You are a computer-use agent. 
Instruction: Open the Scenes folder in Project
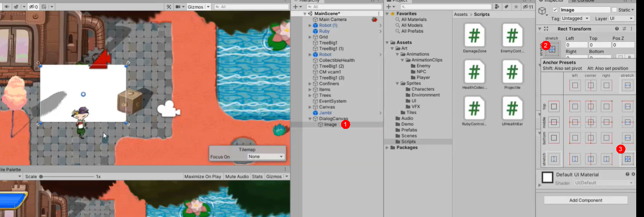409,136
